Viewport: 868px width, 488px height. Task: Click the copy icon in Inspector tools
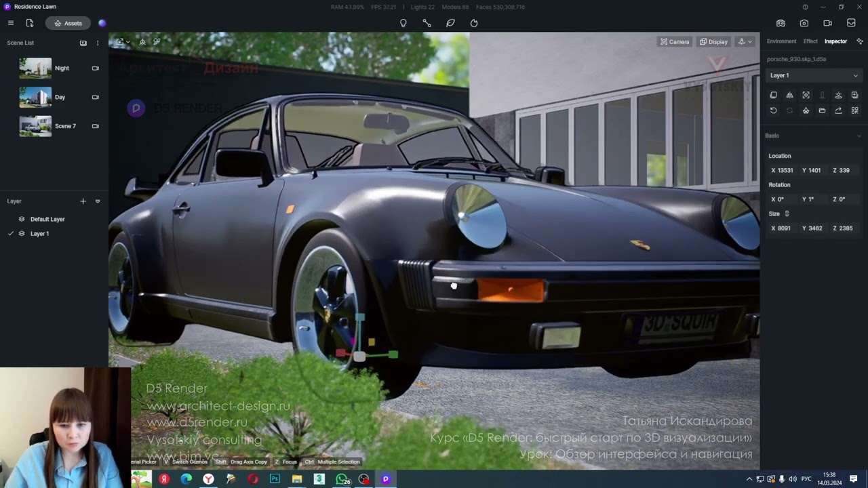[x=773, y=96]
